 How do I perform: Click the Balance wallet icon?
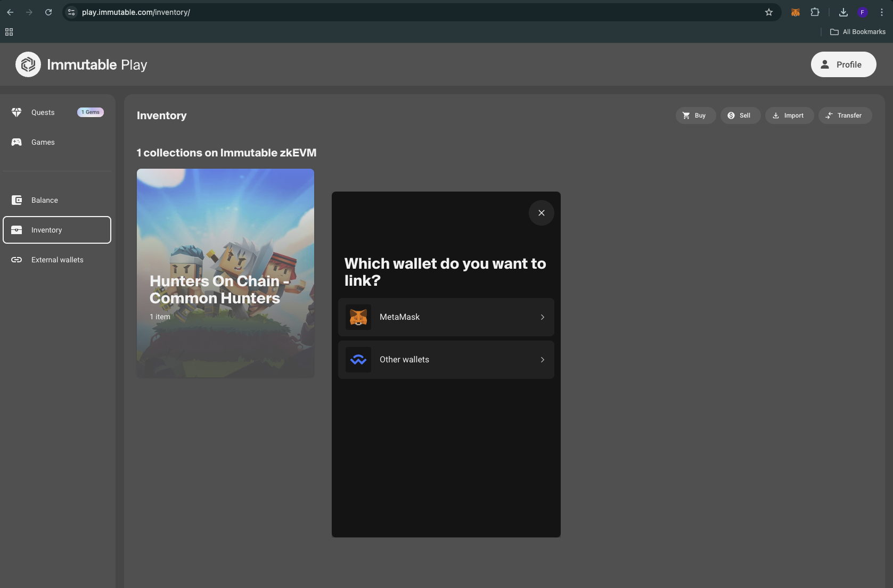click(17, 200)
